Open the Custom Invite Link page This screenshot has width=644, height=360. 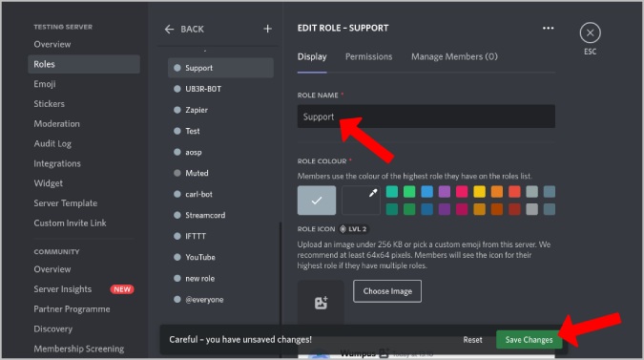pos(70,223)
